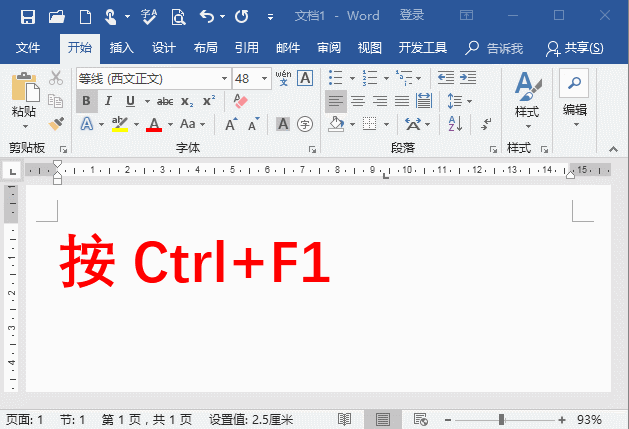Image resolution: width=629 pixels, height=429 pixels.
Task: Insert enclosed character icon
Action: [305, 124]
